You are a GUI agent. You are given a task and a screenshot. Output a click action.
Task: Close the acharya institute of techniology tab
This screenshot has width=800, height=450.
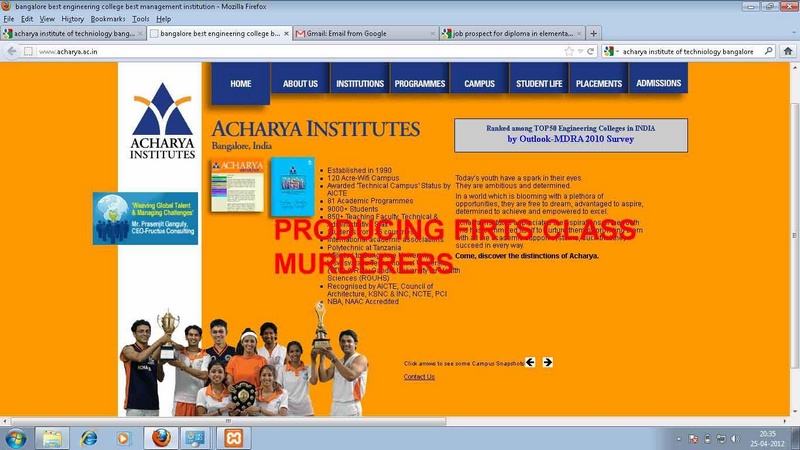pos(140,34)
